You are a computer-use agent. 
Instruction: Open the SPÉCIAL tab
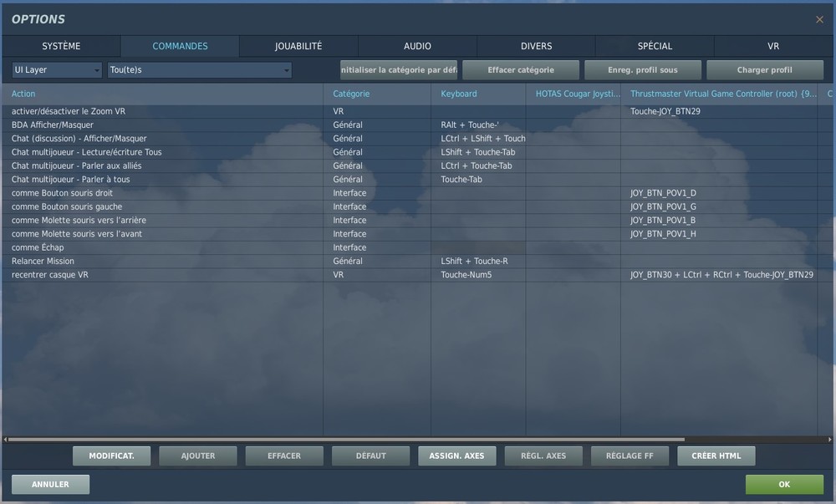pyautogui.click(x=655, y=46)
